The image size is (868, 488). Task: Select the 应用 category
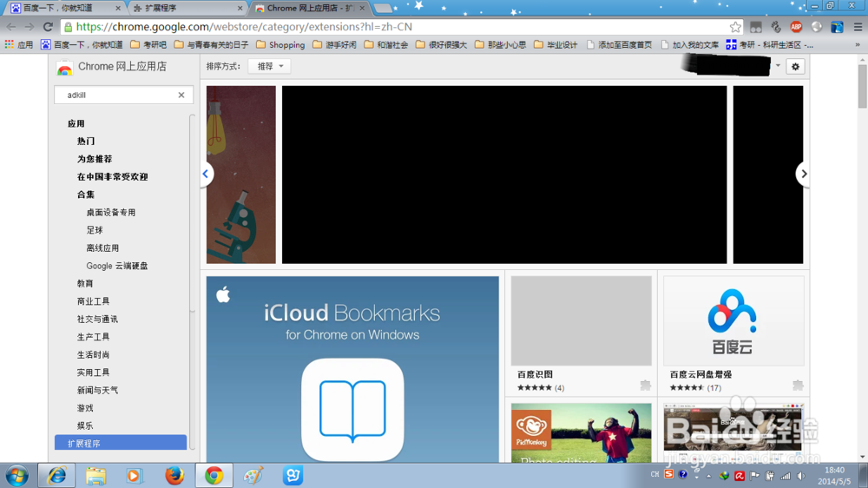point(76,123)
